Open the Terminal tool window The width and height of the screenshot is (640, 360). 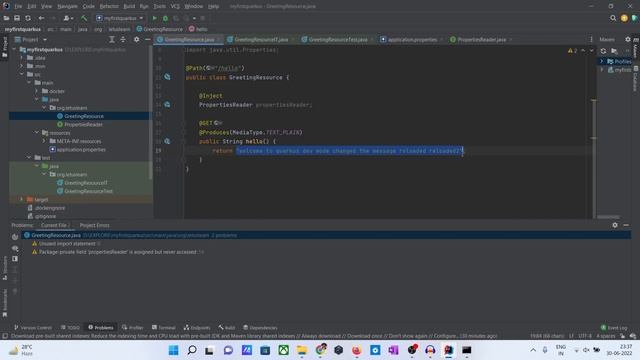point(164,327)
